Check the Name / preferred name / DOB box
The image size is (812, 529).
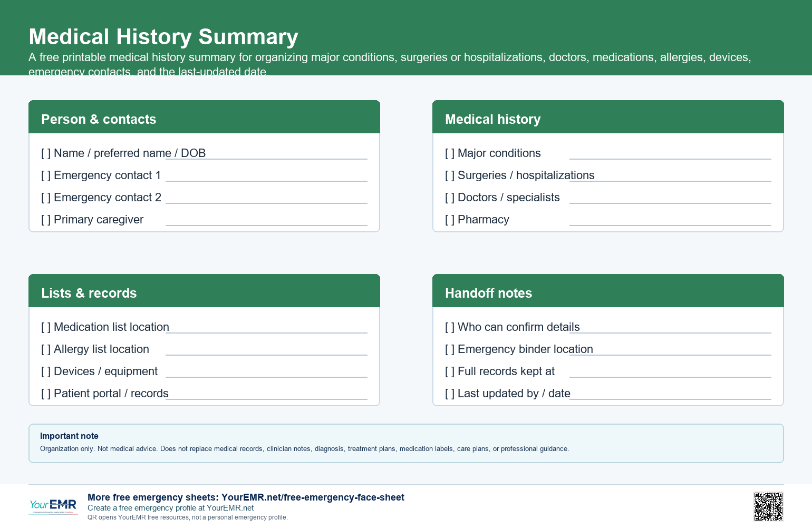pyautogui.click(x=46, y=153)
